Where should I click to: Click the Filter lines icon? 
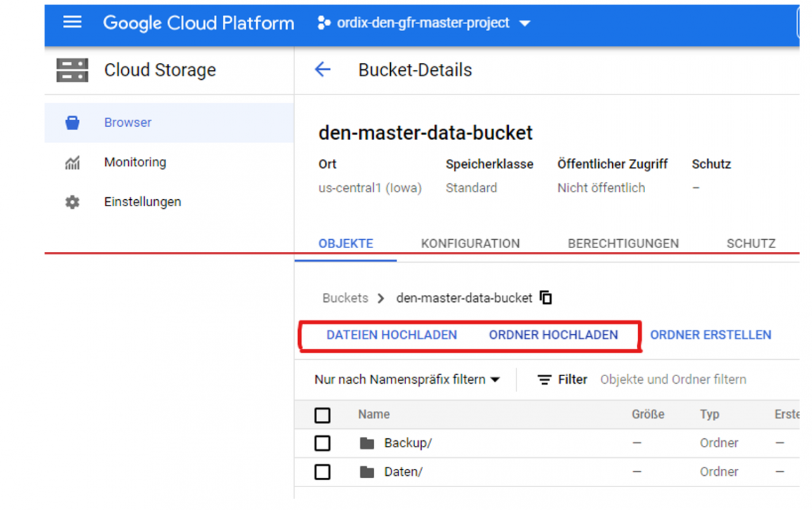[544, 380]
